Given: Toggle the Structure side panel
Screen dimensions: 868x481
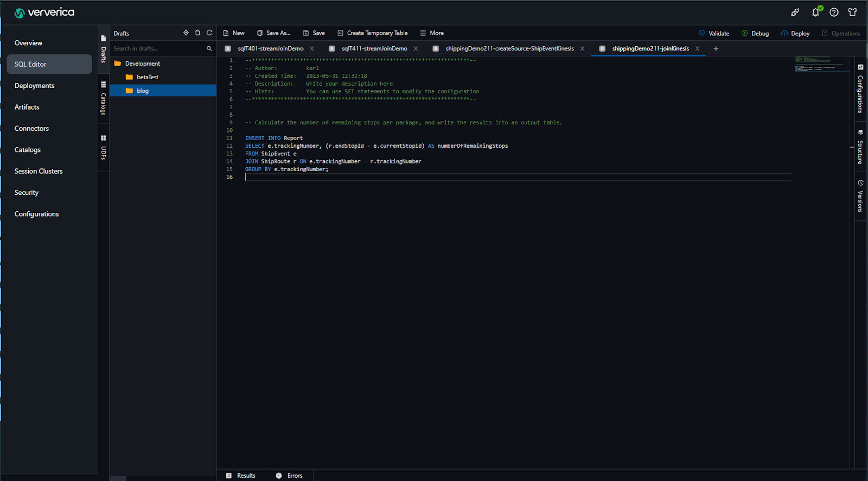Looking at the screenshot, I should (x=860, y=147).
